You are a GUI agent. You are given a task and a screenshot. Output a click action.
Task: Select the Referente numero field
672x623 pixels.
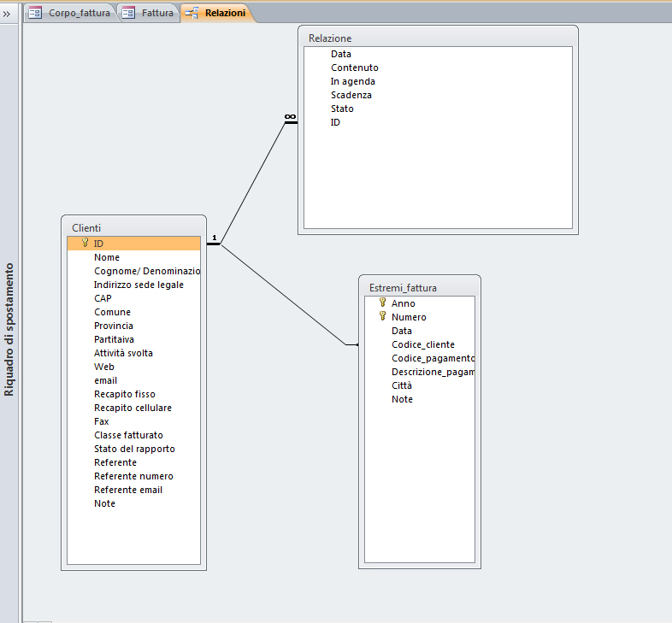[x=133, y=477]
